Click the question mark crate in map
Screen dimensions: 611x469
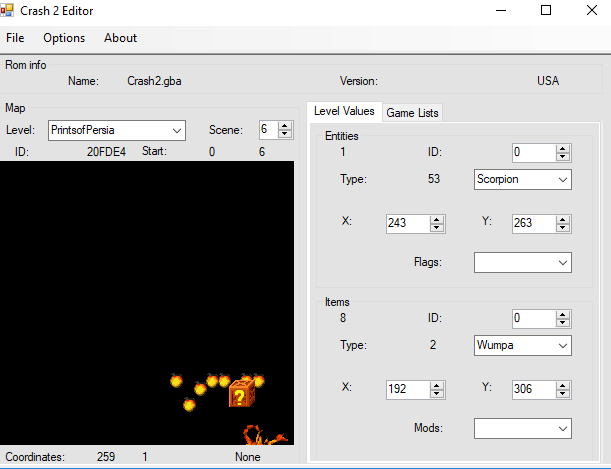click(x=240, y=393)
